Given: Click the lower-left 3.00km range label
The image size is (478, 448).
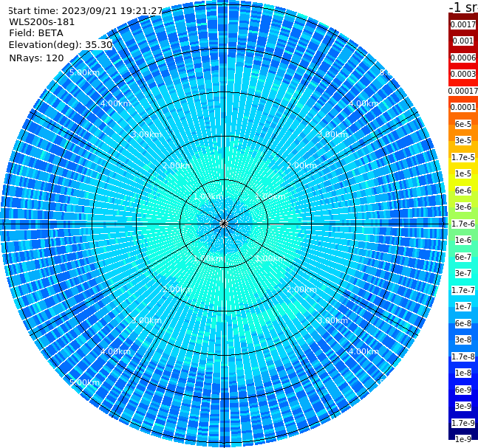Looking at the screenshot, I should click(146, 320).
